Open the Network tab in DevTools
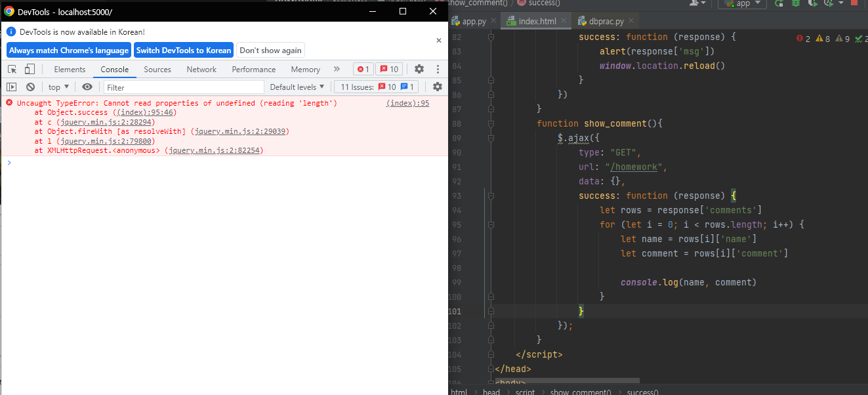Image resolution: width=868 pixels, height=395 pixels. coord(201,69)
